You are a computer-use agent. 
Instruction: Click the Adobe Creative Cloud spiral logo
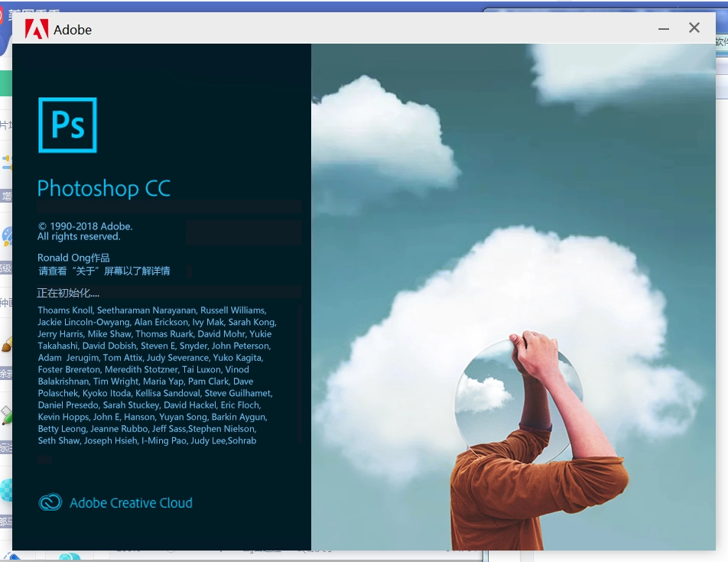coord(50,502)
